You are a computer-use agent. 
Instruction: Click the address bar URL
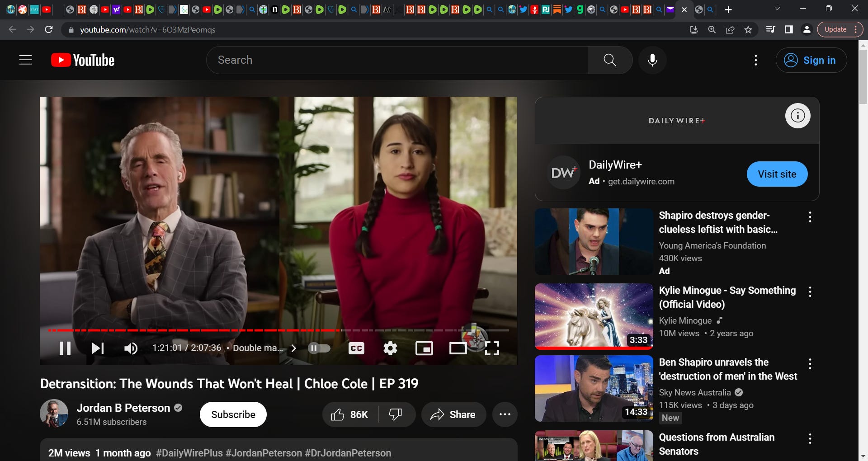click(147, 29)
